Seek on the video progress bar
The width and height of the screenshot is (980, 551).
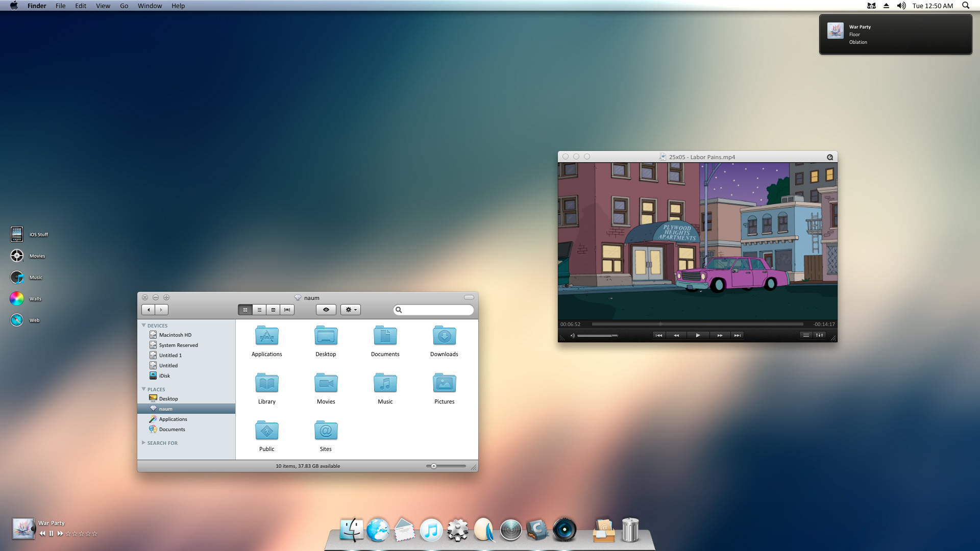[x=698, y=324]
